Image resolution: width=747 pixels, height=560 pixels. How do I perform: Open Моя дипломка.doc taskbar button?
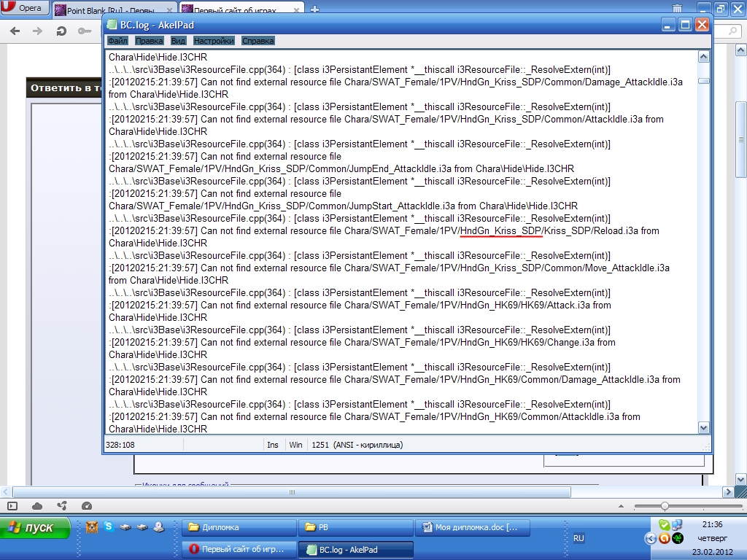pyautogui.click(x=472, y=527)
